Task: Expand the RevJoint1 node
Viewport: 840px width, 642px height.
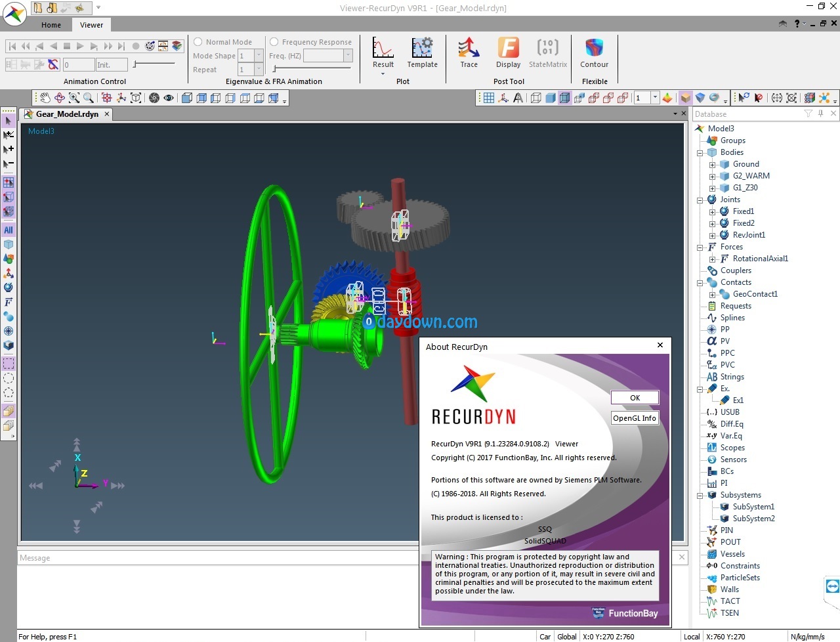Action: click(x=712, y=235)
